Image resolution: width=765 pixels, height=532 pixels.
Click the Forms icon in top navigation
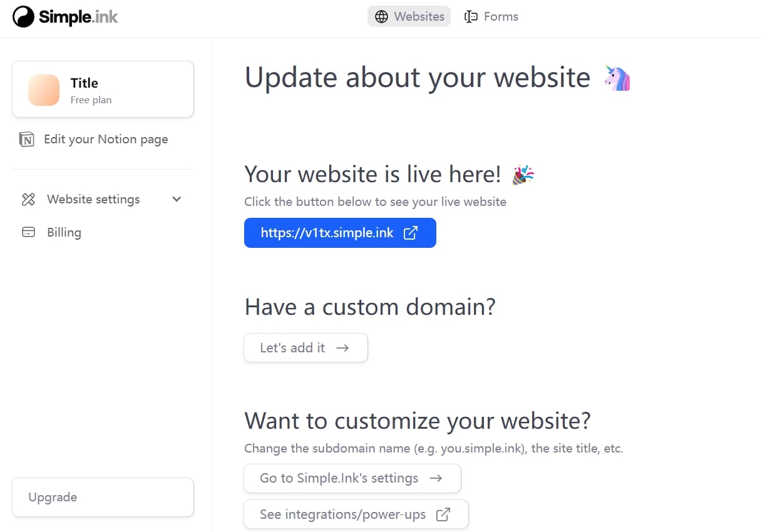pyautogui.click(x=471, y=17)
